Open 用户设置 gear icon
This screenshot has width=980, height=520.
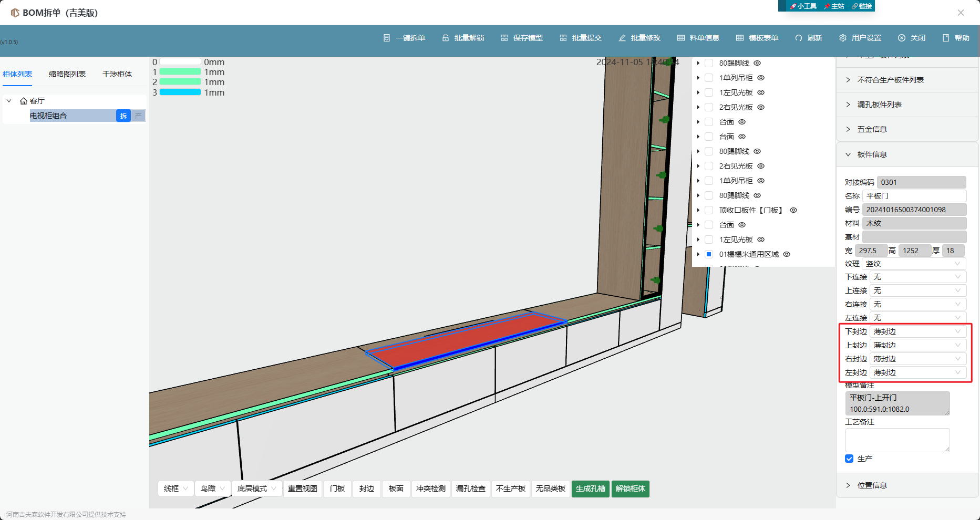pyautogui.click(x=843, y=38)
